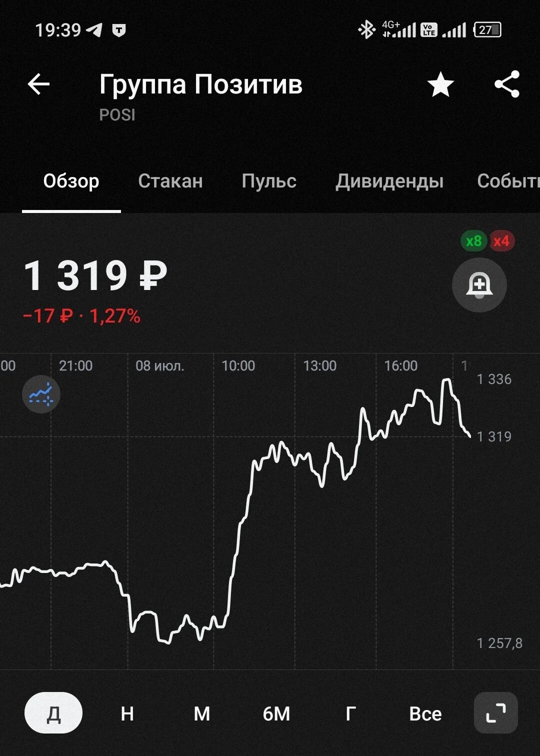Open the Пульс tab

point(269,181)
